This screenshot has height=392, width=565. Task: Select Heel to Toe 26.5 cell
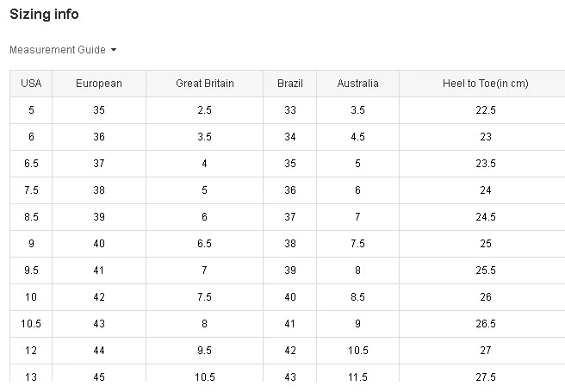pos(486,324)
